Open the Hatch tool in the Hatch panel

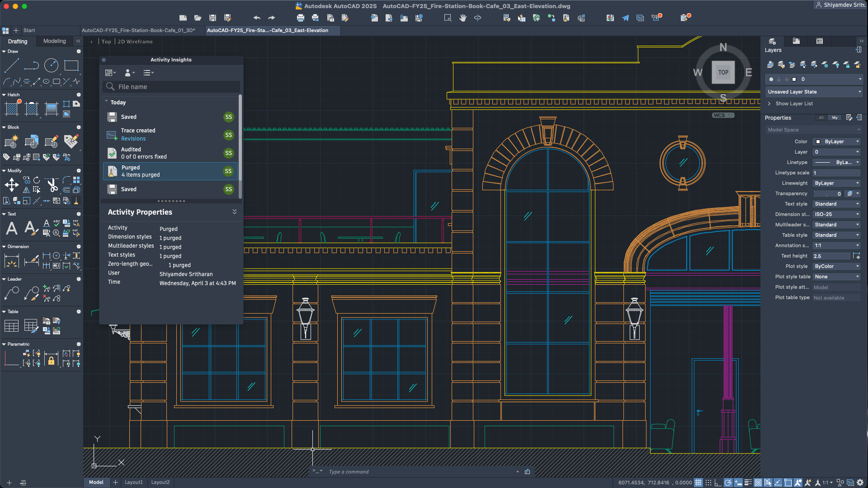coord(12,108)
